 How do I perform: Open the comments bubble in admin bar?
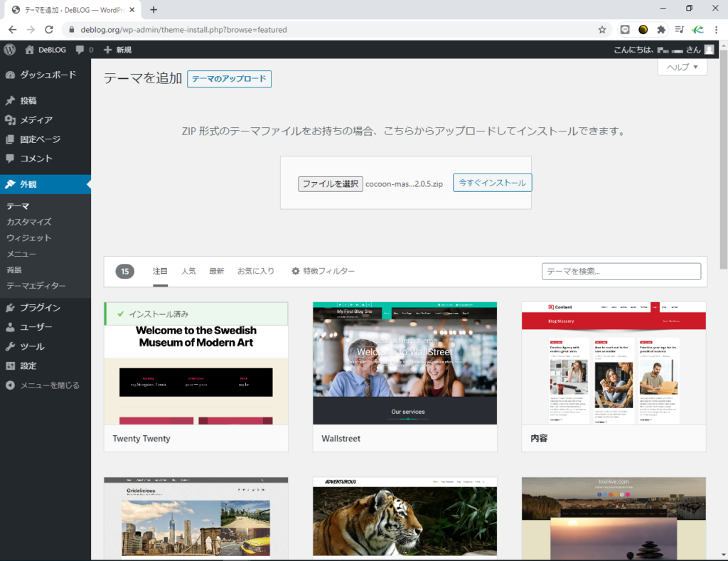pos(80,50)
